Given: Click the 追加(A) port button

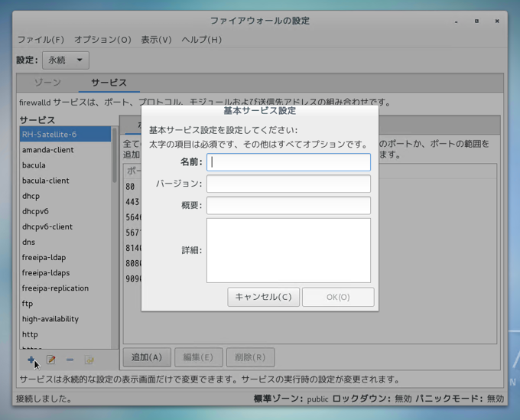Looking at the screenshot, I should tap(147, 357).
